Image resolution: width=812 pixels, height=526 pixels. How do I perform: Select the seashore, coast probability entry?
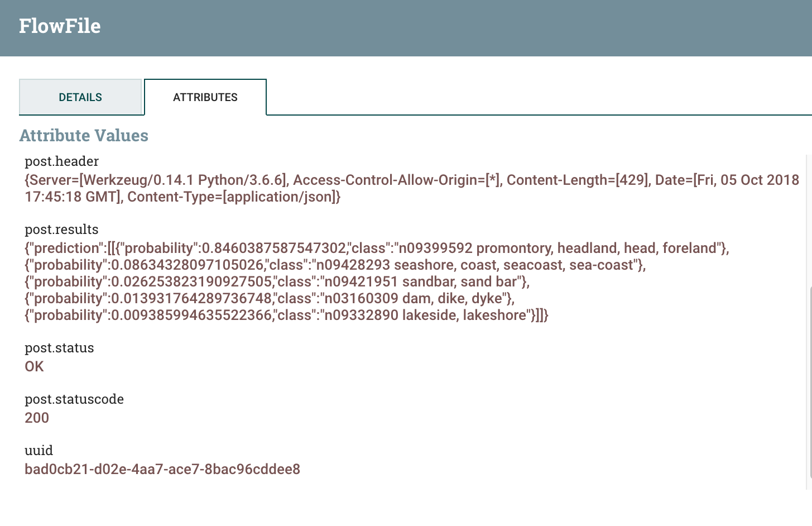point(335,265)
